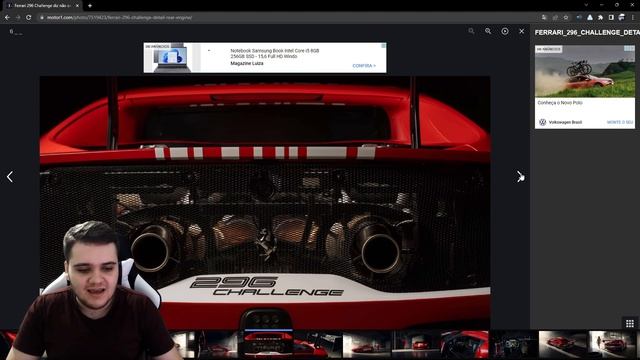The image size is (640, 360).
Task: Bookmark this page with the star icon
Action: pyautogui.click(x=566, y=18)
